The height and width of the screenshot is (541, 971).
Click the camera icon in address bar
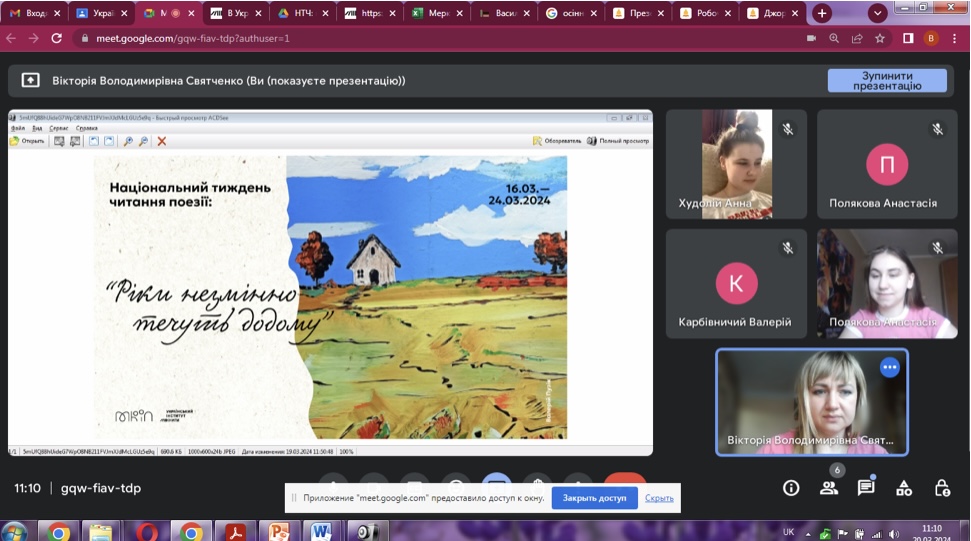811,38
